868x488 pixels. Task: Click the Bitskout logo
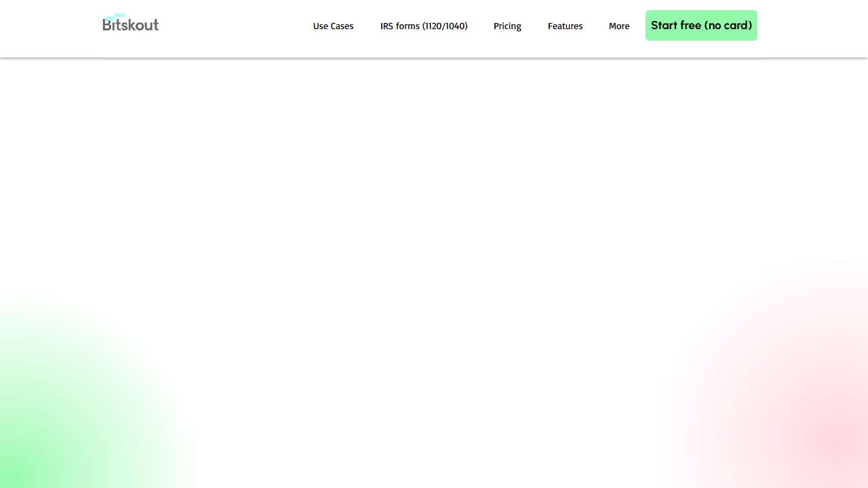click(130, 24)
